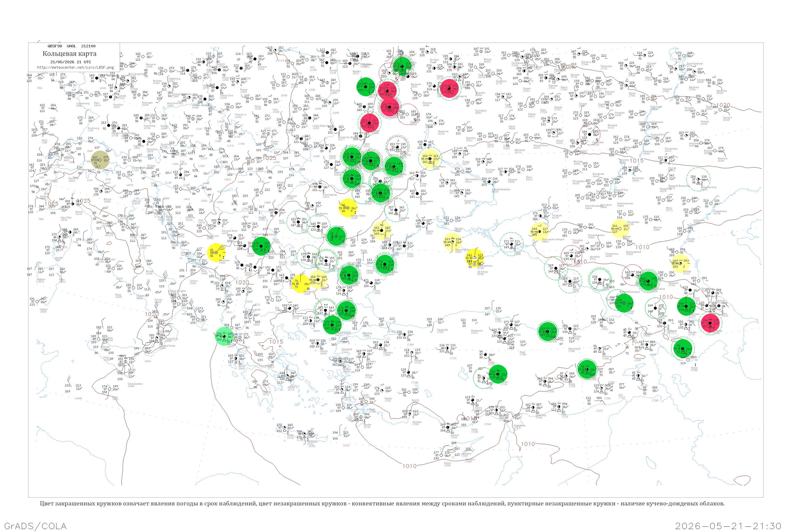The width and height of the screenshot is (798, 532).
Task: Click the Brocken 10453 station label
Action: [157, 82]
